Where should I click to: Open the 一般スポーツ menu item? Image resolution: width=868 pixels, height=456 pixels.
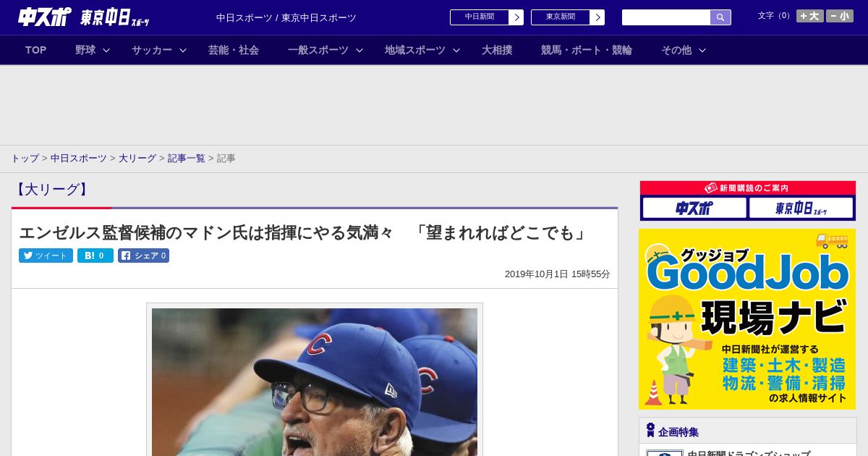click(318, 50)
